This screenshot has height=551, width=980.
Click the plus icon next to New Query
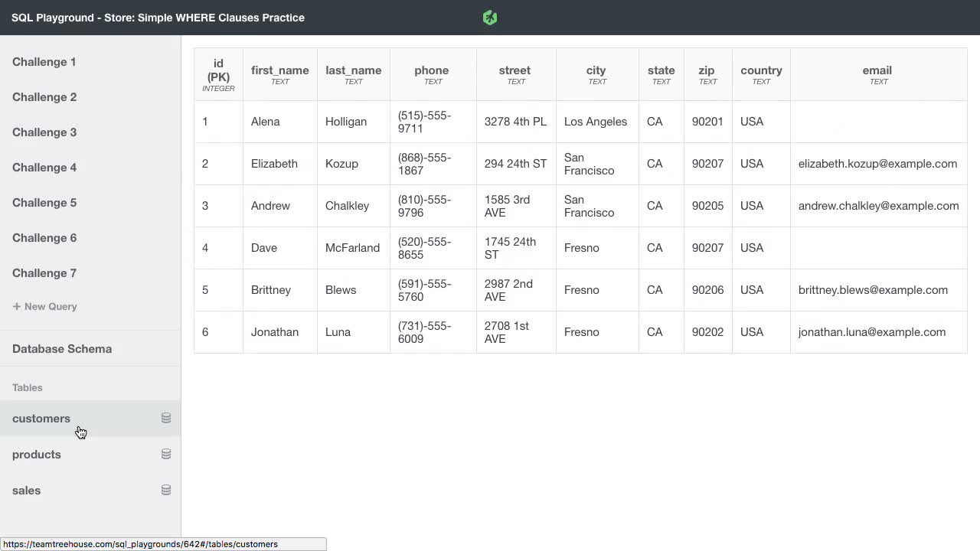[16, 306]
